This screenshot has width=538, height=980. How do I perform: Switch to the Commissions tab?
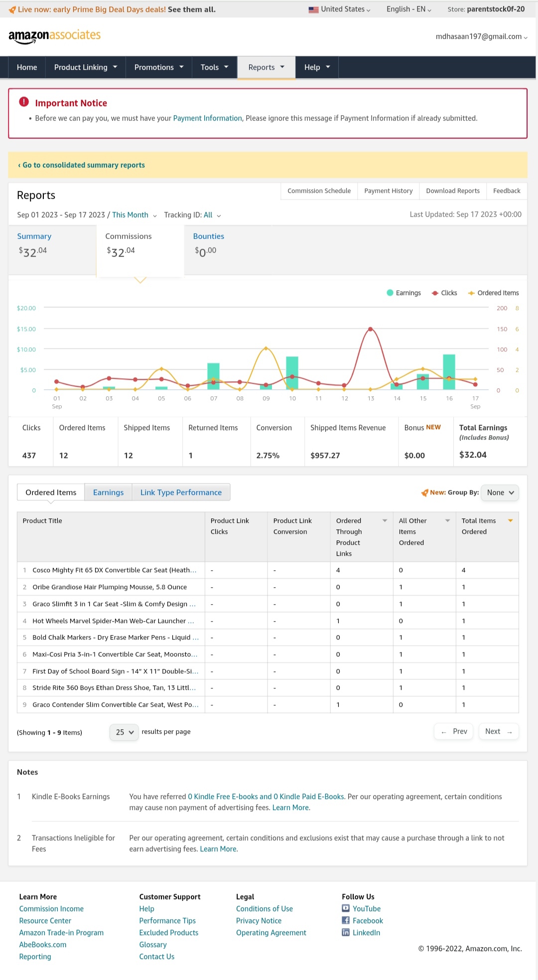tap(140, 250)
